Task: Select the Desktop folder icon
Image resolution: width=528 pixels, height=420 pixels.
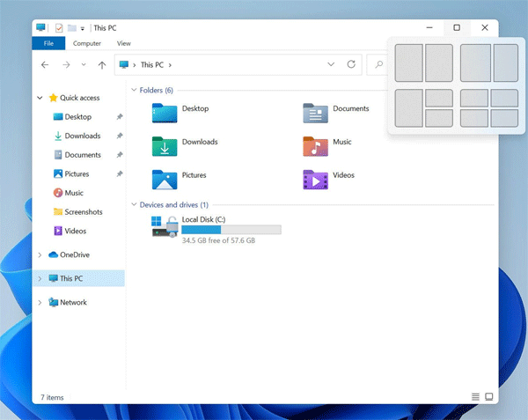Action: point(165,113)
